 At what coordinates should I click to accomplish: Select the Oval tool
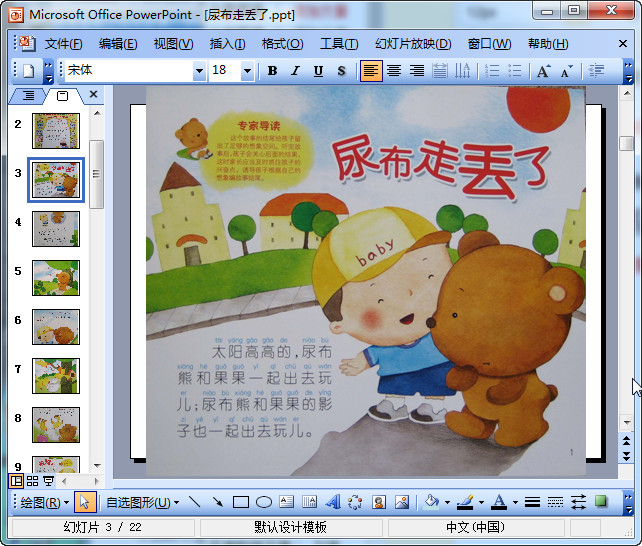264,502
